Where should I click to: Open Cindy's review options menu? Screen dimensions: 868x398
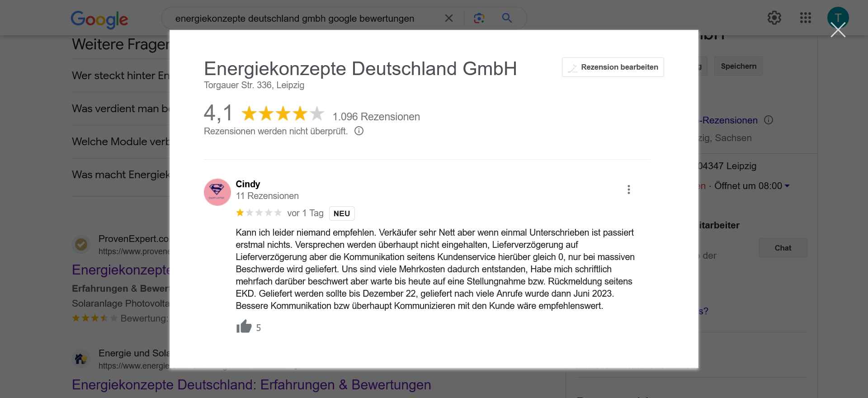point(628,190)
